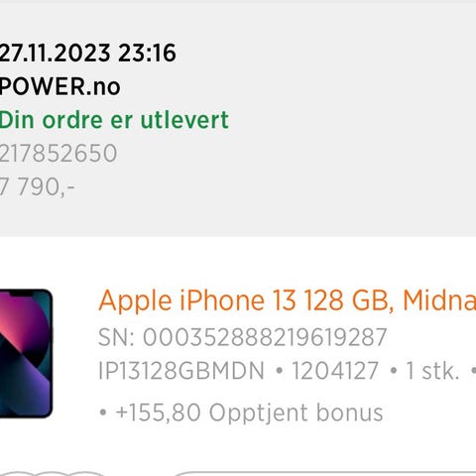This screenshot has width=476, height=476.
Task: Click the 'SN:' label before the serial number
Action: pos(117,337)
